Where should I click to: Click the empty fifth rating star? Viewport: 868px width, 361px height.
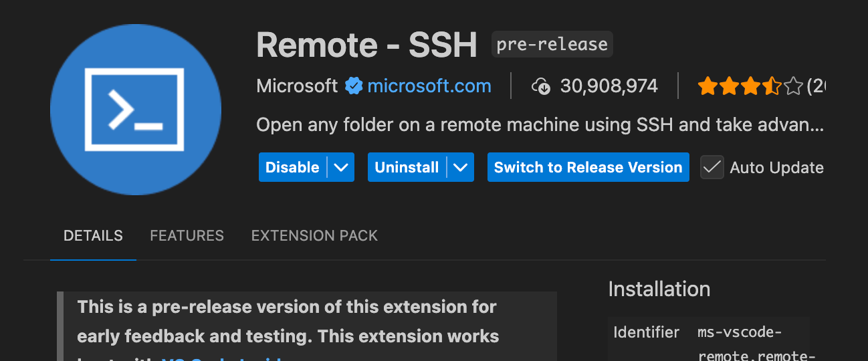[793, 86]
